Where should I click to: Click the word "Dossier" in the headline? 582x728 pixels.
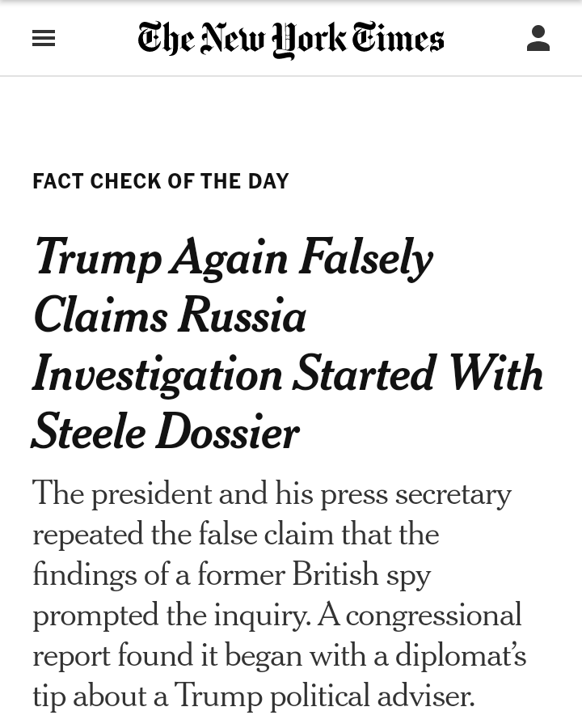[x=227, y=432]
